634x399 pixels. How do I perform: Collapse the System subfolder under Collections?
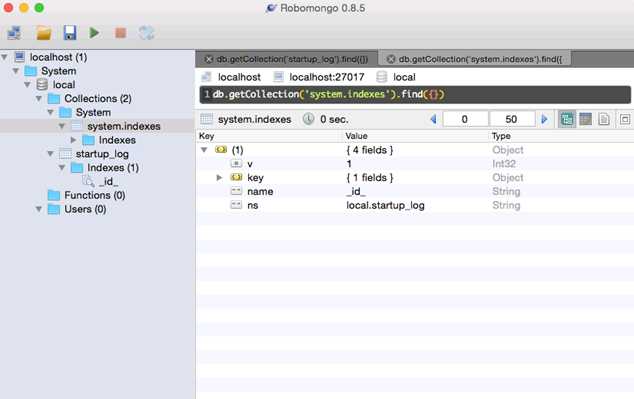pyautogui.click(x=51, y=112)
